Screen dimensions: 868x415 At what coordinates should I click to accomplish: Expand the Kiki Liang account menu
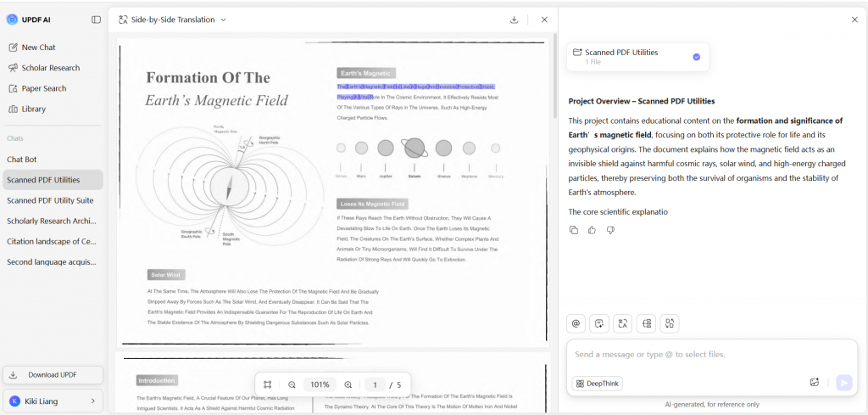point(53,401)
